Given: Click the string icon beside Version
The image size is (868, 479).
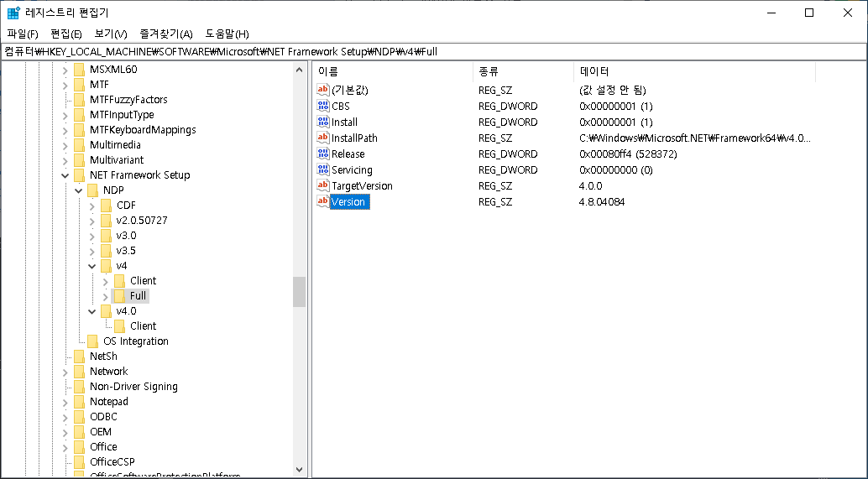Looking at the screenshot, I should 322,202.
